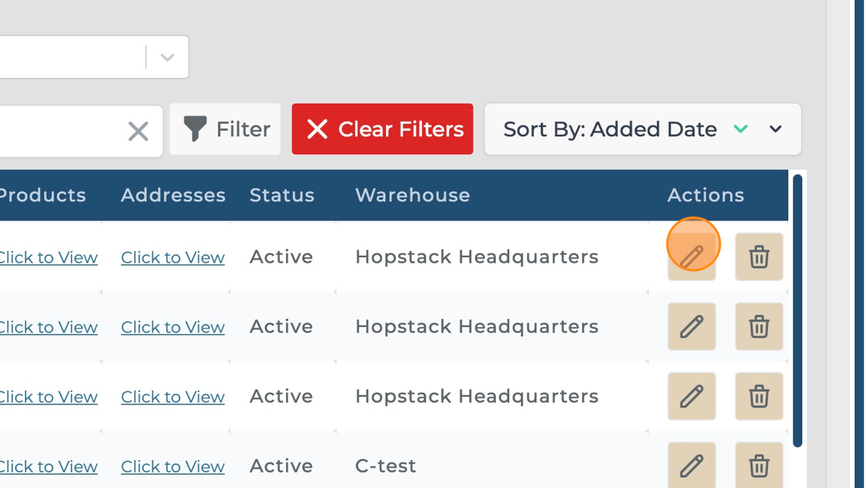Click the Status column header
868x488 pixels.
pyautogui.click(x=282, y=195)
